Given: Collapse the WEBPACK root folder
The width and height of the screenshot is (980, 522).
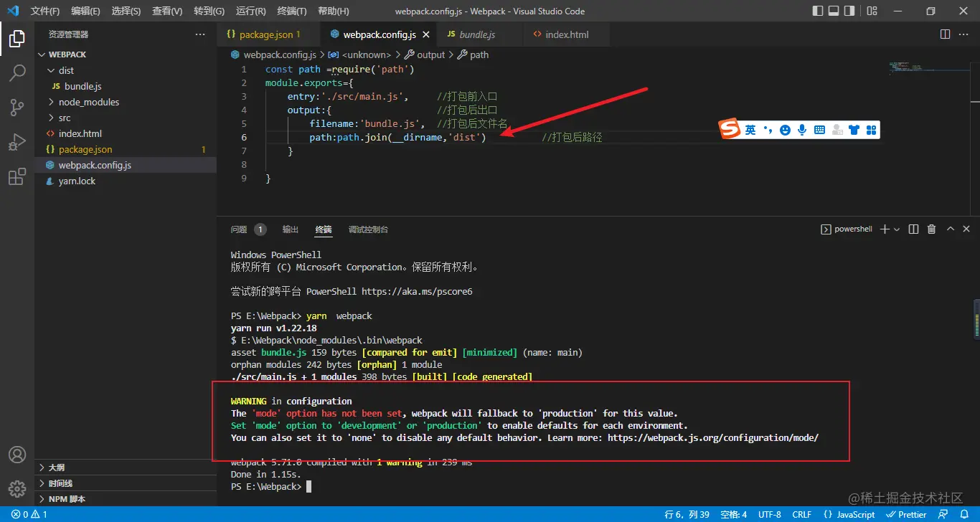Looking at the screenshot, I should [126, 54].
